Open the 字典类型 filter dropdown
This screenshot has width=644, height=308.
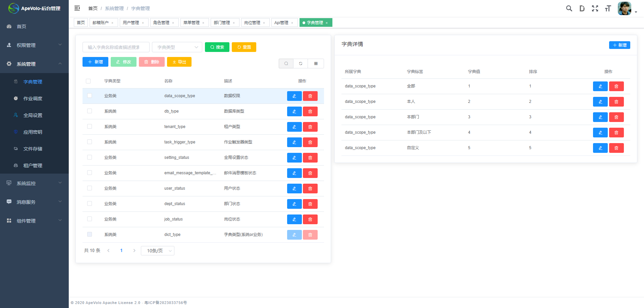click(x=177, y=47)
